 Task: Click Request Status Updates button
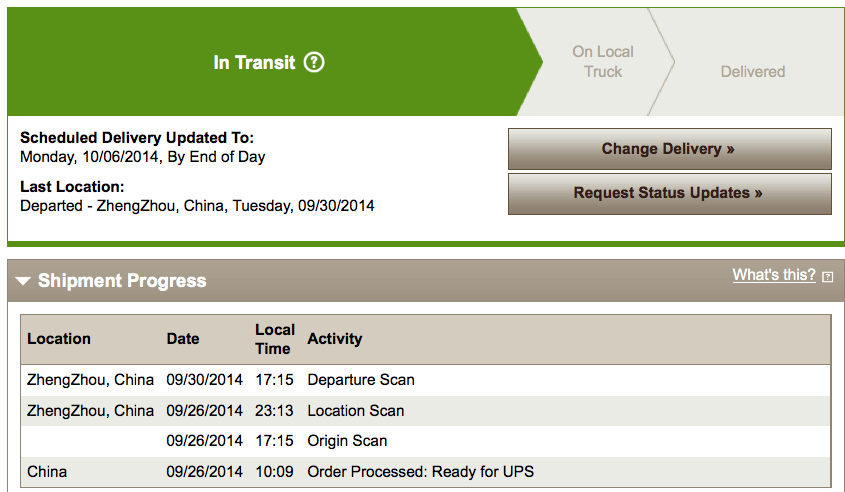(x=669, y=193)
